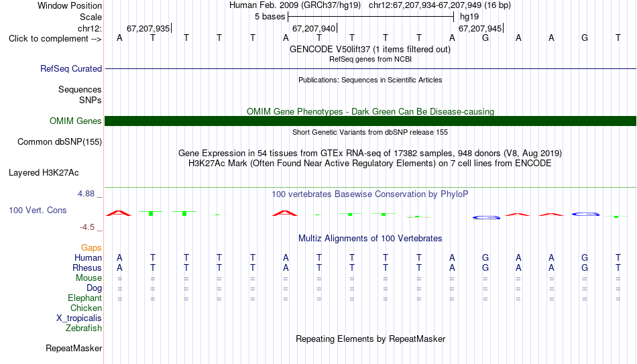637x364 pixels.
Task: Select the Human species label
Action: click(88, 258)
